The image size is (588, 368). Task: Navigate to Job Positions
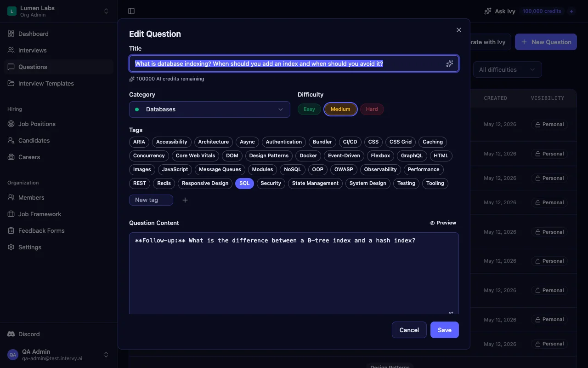58,124
